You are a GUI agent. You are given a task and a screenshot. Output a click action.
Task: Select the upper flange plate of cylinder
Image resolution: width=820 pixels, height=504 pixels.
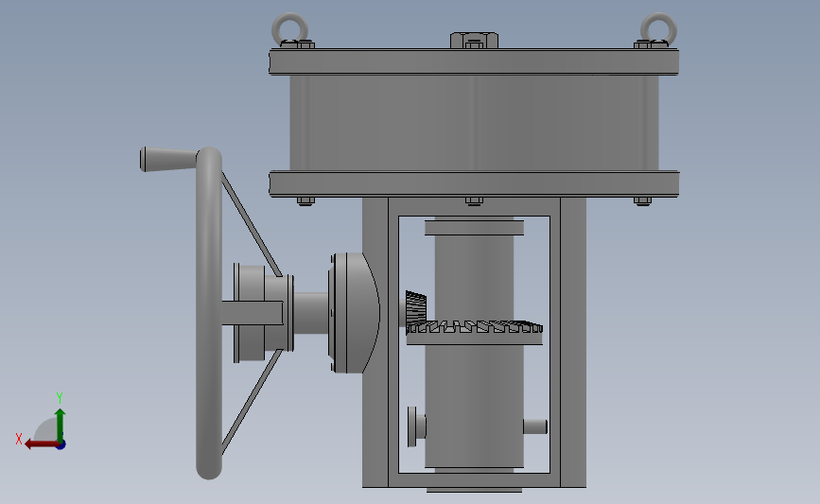tap(475, 61)
